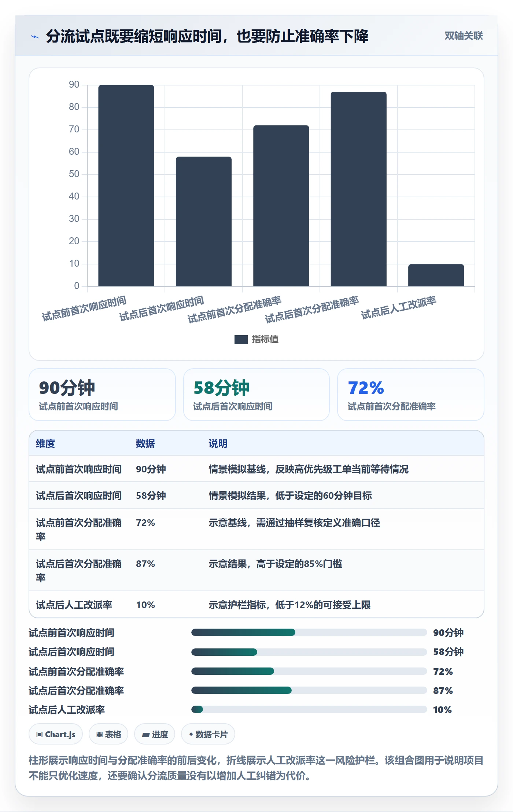Click the progress bar for 试点后首次分配准确率
This screenshot has height=812, width=513.
(309, 690)
